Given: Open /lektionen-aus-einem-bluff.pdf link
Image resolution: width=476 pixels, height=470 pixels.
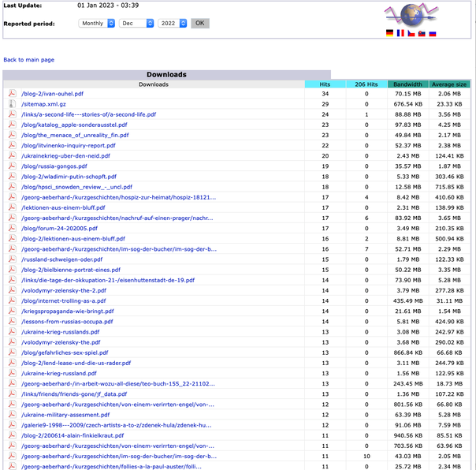Looking at the screenshot, I should click(63, 207).
